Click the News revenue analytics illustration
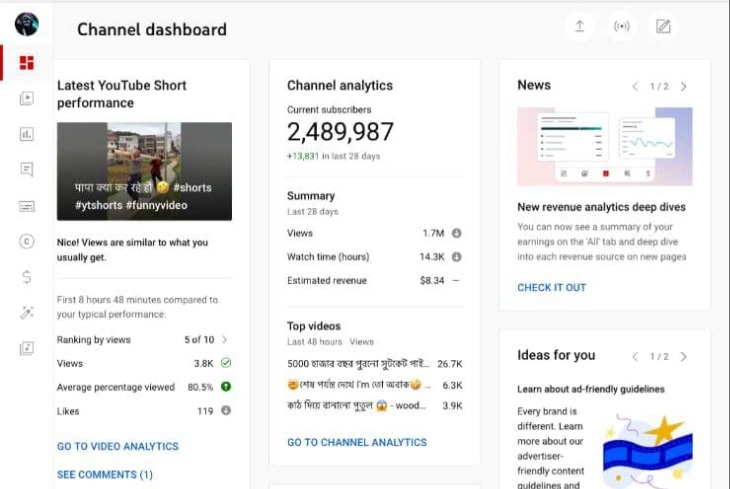This screenshot has width=730, height=489. coord(605,146)
